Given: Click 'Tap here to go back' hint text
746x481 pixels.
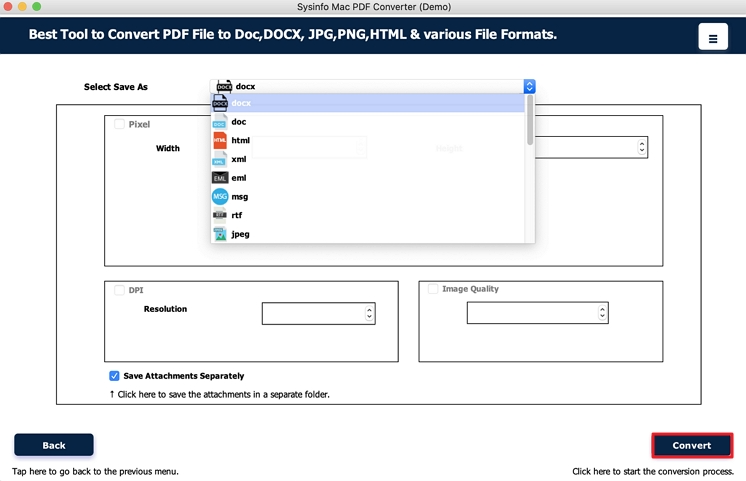Looking at the screenshot, I should coord(95,471).
